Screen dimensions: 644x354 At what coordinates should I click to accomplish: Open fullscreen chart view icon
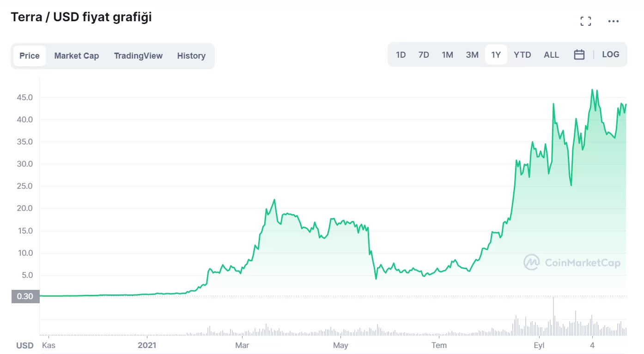(586, 21)
